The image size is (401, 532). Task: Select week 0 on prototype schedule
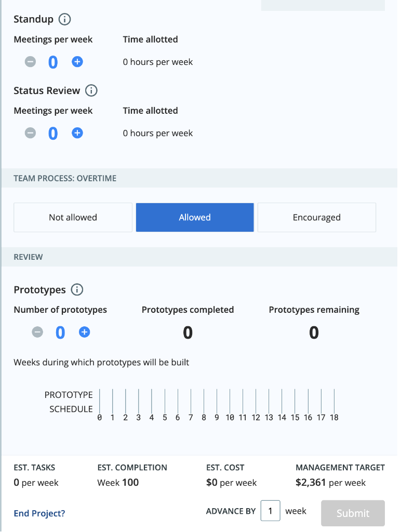pyautogui.click(x=99, y=405)
